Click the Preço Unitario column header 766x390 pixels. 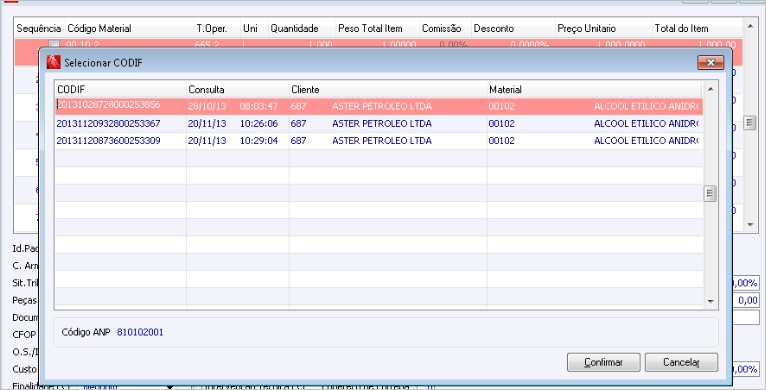(x=604, y=28)
